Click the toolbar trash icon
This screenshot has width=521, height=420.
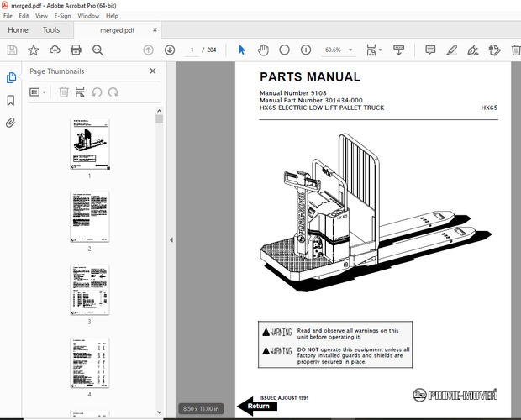pos(516,50)
